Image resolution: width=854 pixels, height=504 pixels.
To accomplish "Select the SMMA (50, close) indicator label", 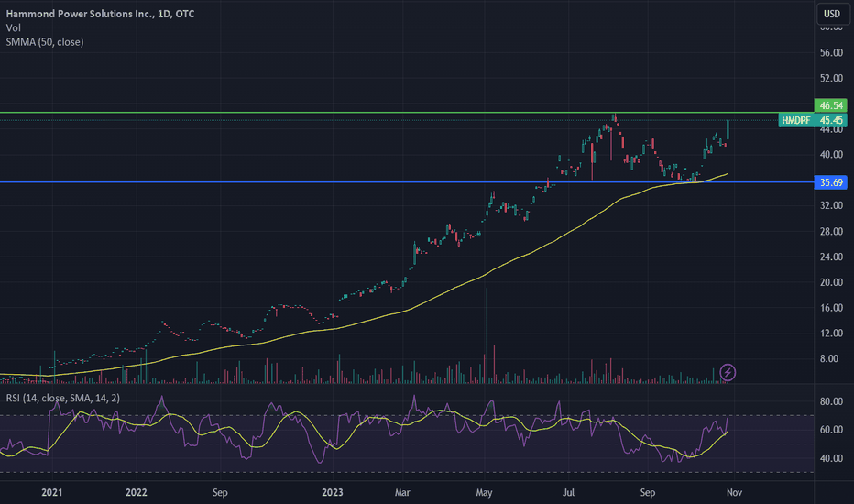I will (45, 42).
